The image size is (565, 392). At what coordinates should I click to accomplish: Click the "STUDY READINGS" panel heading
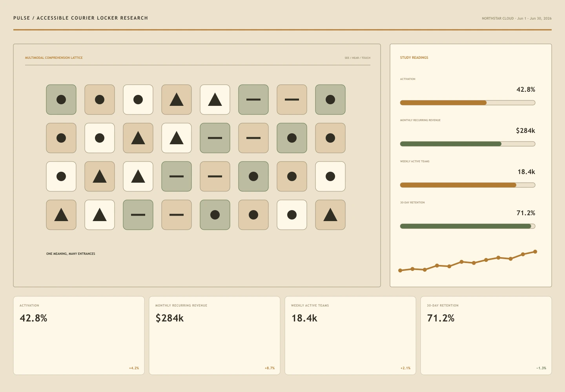(414, 58)
